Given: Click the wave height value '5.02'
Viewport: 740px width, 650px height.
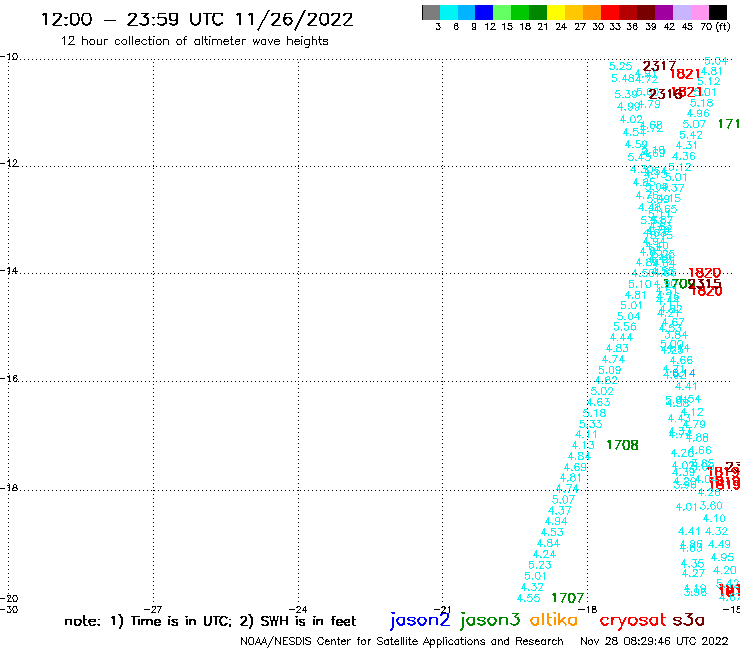Looking at the screenshot, I should pos(602,391).
